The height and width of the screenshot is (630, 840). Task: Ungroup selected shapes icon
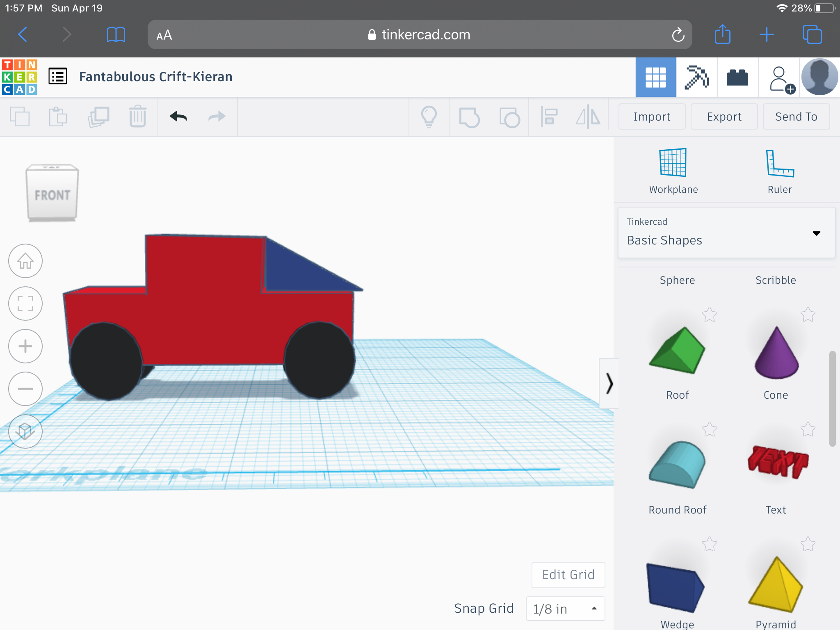[x=509, y=117]
